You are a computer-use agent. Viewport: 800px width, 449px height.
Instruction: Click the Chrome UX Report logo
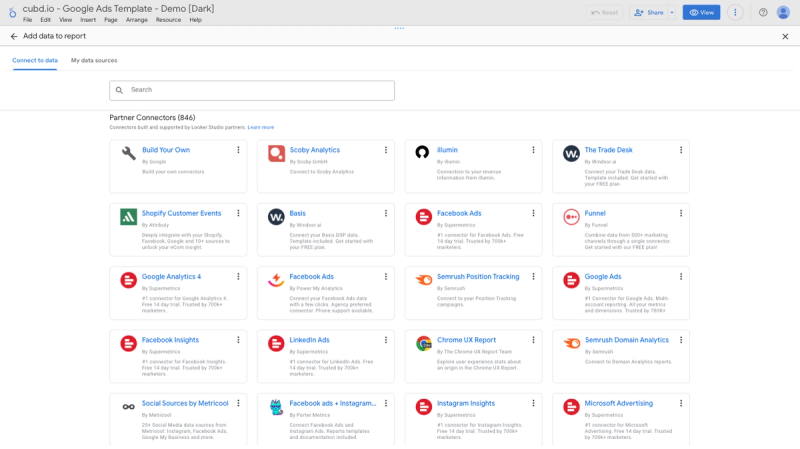423,343
